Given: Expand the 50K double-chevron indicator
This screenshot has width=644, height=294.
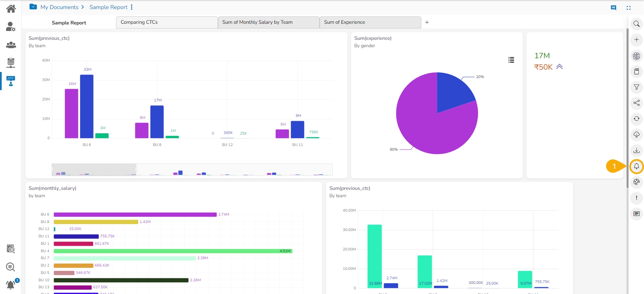Looking at the screenshot, I should pyautogui.click(x=559, y=67).
